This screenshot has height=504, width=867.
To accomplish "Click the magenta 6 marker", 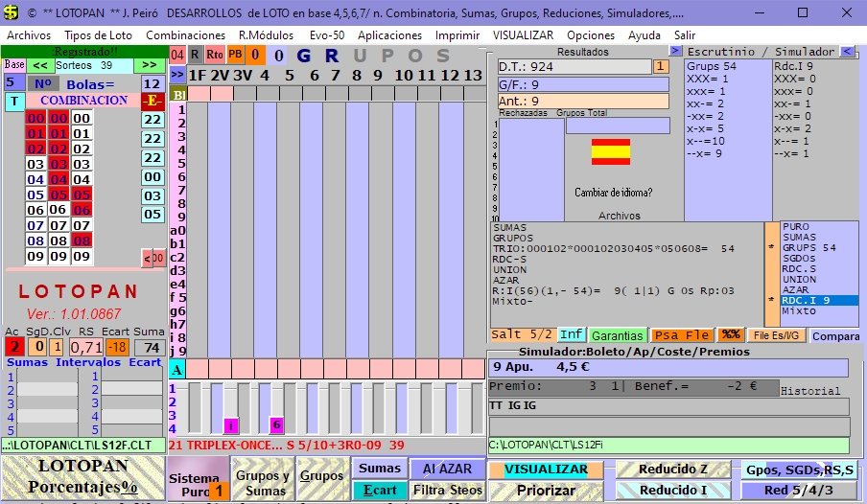I will click(276, 424).
